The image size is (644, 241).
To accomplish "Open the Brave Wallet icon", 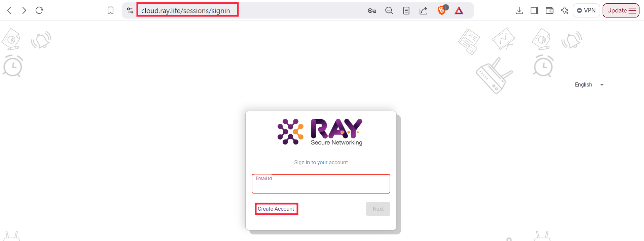I will point(549,11).
